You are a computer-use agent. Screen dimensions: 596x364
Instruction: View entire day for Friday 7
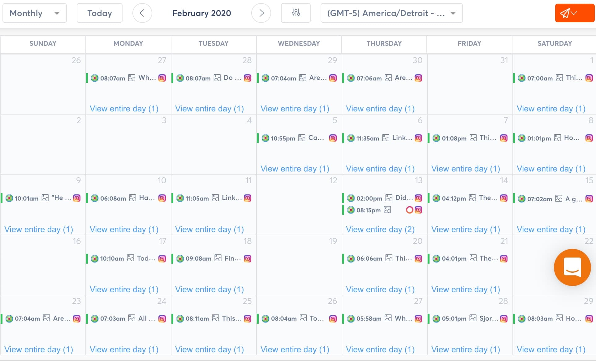pyautogui.click(x=466, y=169)
